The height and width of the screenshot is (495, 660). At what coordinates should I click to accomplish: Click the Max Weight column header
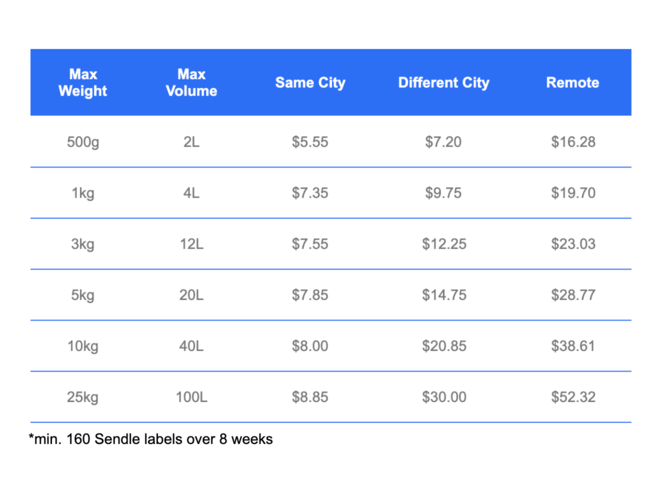point(83,82)
